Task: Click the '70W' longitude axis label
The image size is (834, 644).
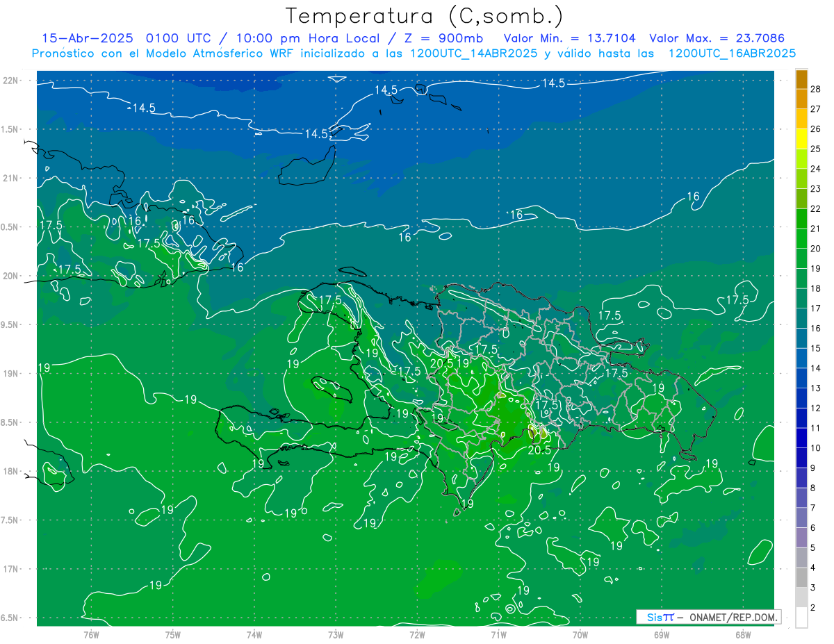Action: click(580, 635)
